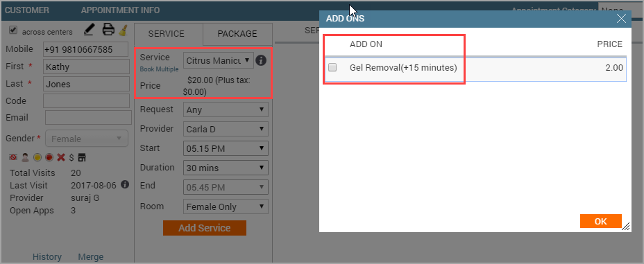Screen dimensions: 644x264
Task: Click the Add Service button
Action: (205, 228)
